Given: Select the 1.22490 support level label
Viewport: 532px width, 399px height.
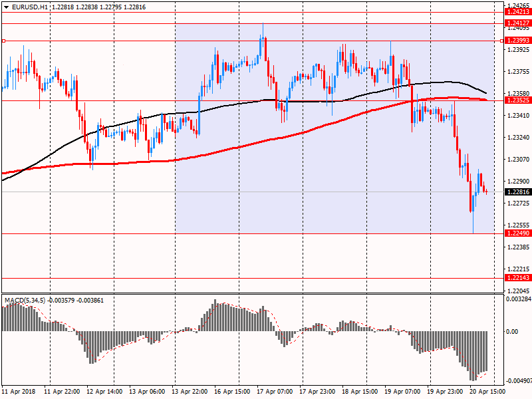Looking at the screenshot, I should (517, 233).
